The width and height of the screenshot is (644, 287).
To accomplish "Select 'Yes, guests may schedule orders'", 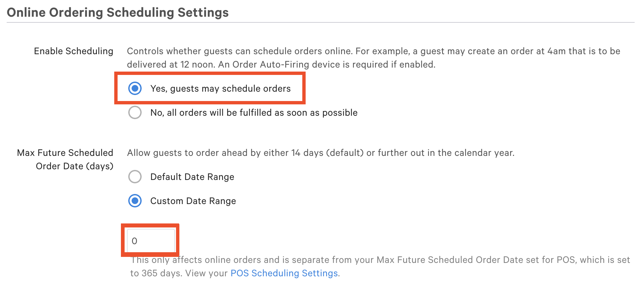I will (135, 89).
